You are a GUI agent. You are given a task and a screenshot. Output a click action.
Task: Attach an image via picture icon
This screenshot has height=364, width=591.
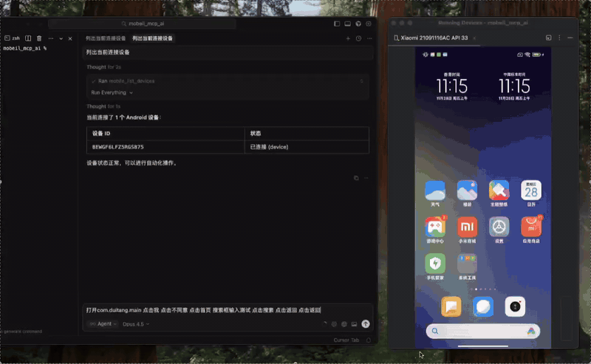(355, 324)
